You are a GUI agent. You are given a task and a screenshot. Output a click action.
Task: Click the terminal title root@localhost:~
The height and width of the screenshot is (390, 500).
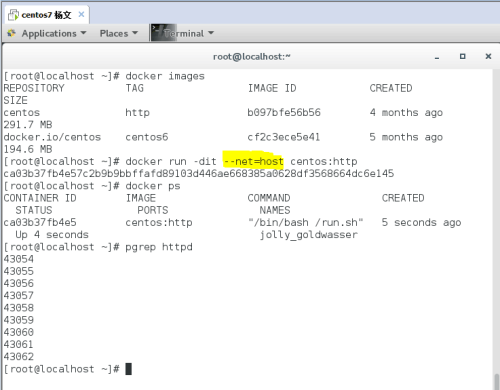coord(252,57)
